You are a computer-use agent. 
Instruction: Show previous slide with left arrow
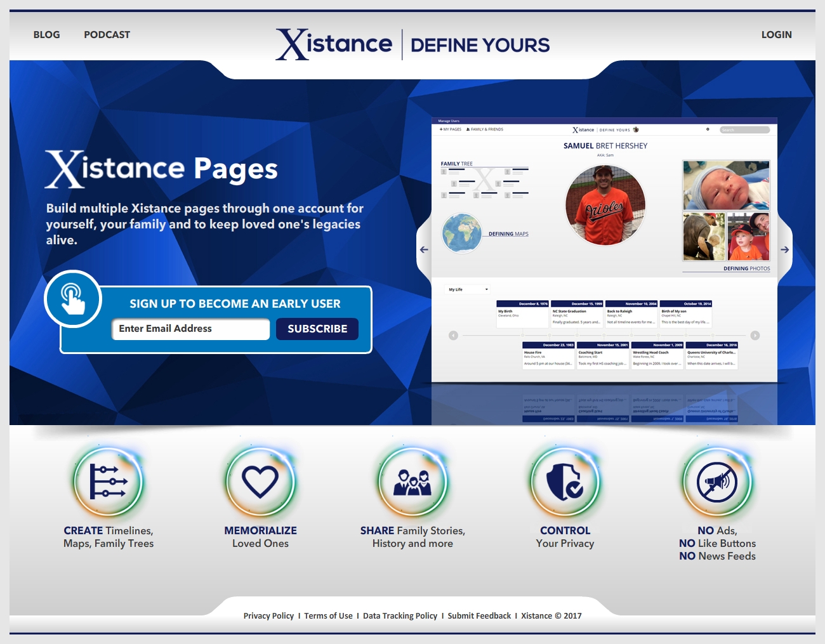[424, 250]
